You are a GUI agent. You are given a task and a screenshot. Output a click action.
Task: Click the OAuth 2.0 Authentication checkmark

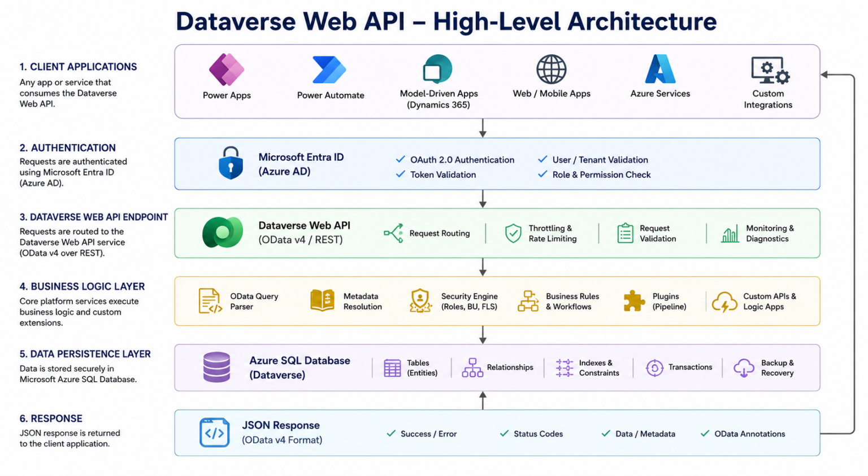401,159
